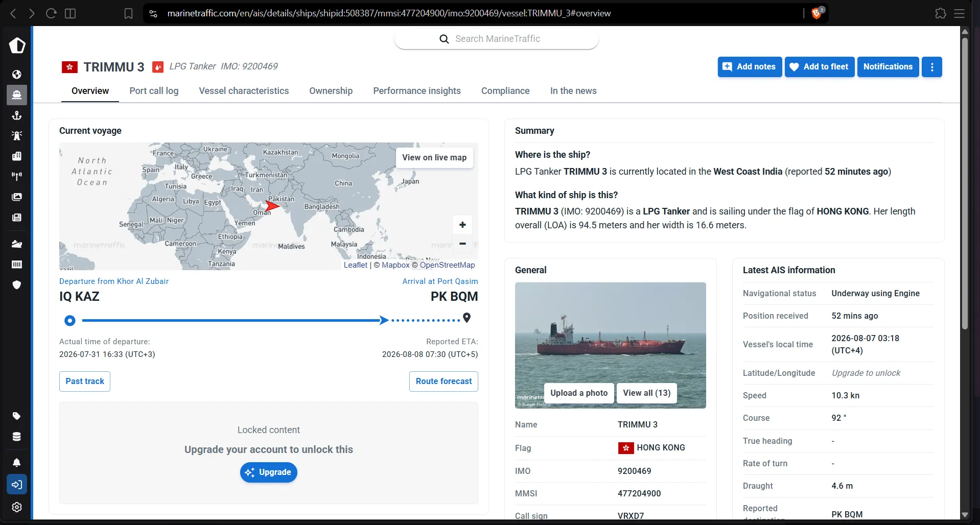The width and height of the screenshot is (980, 525).
Task: Click the Past track button
Action: [x=85, y=381]
